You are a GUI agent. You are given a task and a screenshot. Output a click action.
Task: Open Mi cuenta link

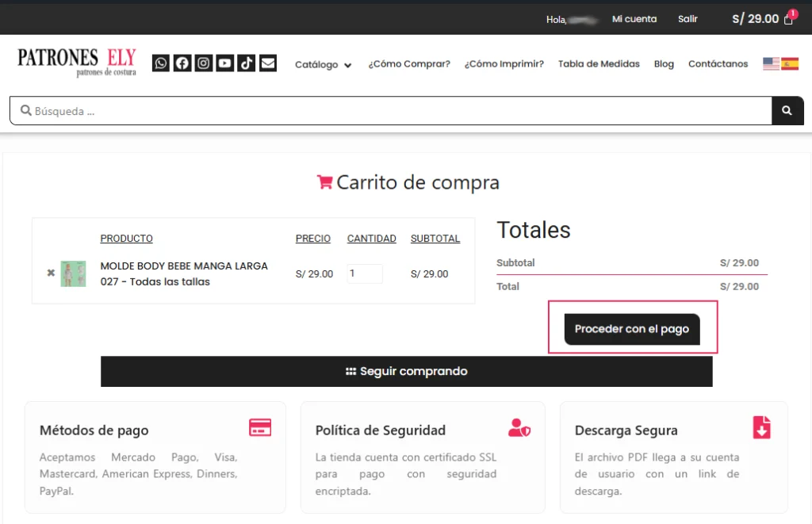click(634, 19)
